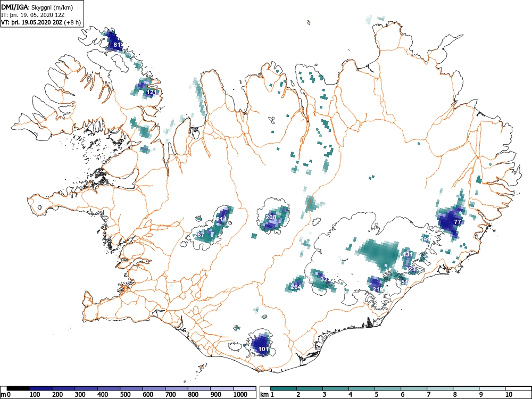Select the visibility value 77 in the east
This screenshot has height=399, width=532.
(458, 222)
